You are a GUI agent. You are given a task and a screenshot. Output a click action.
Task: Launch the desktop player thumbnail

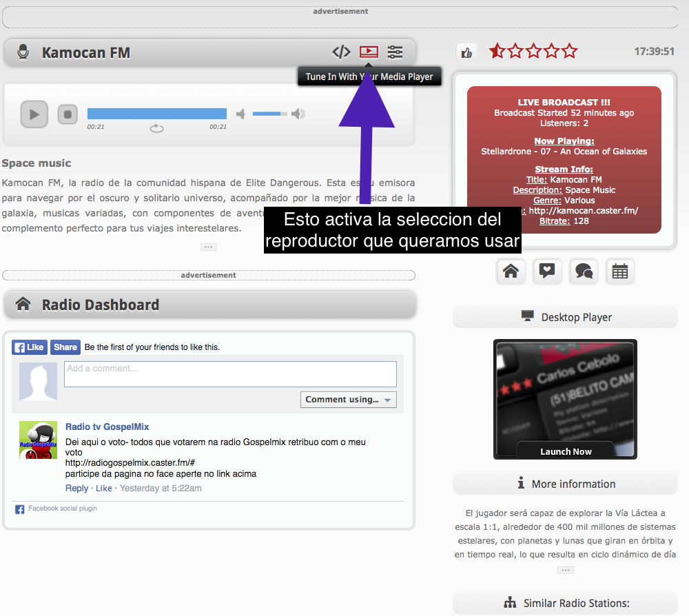(565, 399)
